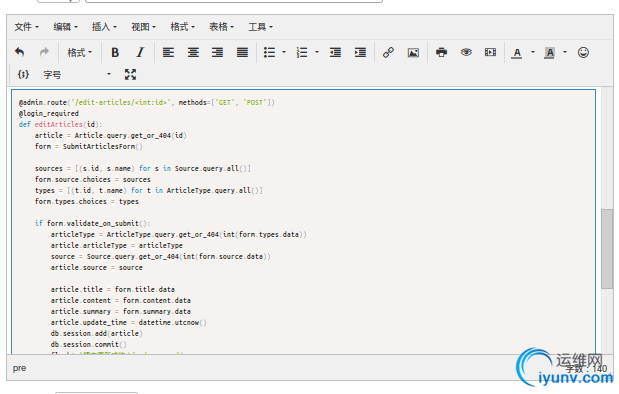The height and width of the screenshot is (394, 619).
Task: Apply background highlight color
Action: click(549, 53)
